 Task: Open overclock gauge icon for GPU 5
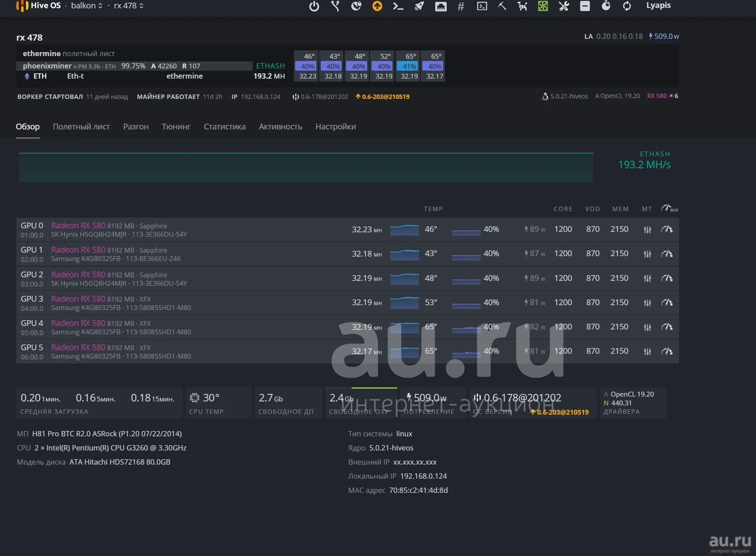tap(667, 351)
